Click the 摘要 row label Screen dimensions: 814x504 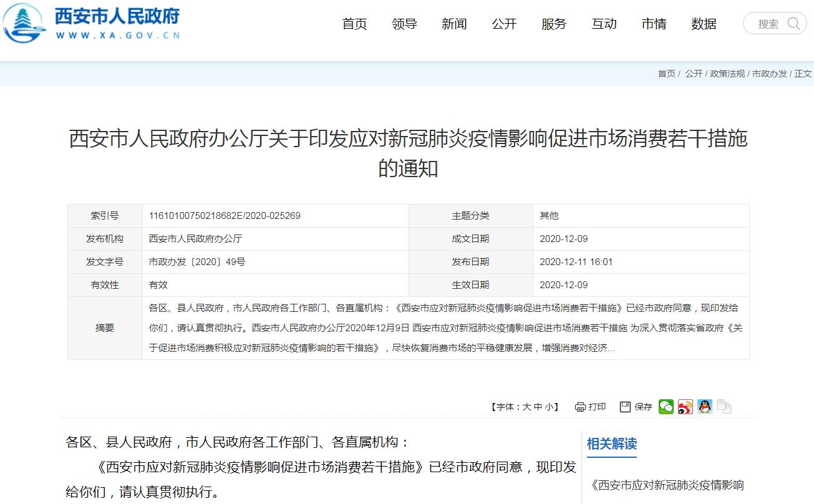[x=105, y=328]
